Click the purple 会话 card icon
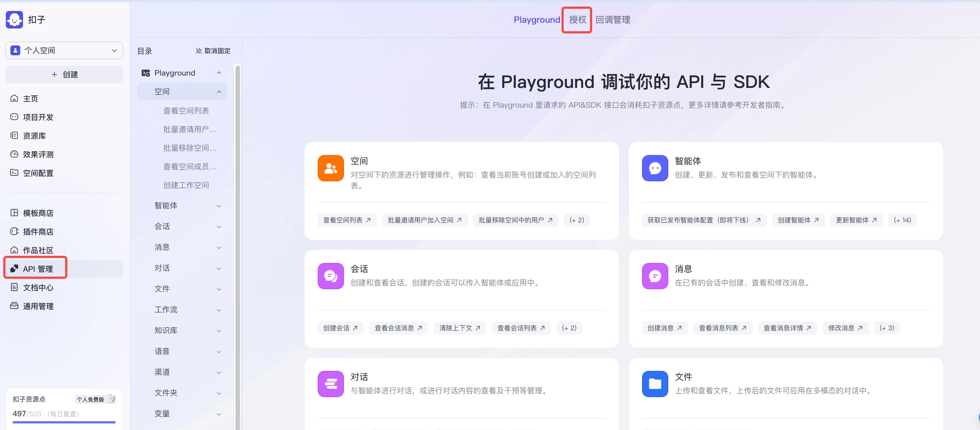 (x=331, y=276)
